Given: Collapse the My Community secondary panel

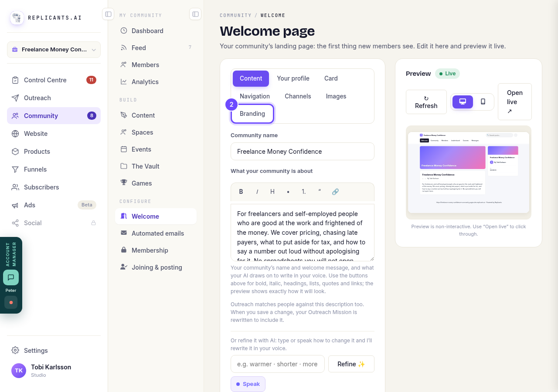Looking at the screenshot, I should pyautogui.click(x=195, y=14).
